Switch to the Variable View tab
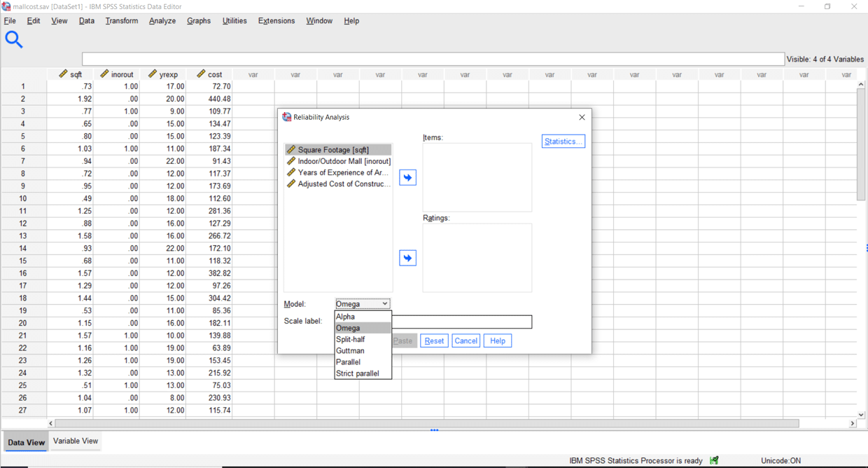The height and width of the screenshot is (468, 868). [75, 441]
